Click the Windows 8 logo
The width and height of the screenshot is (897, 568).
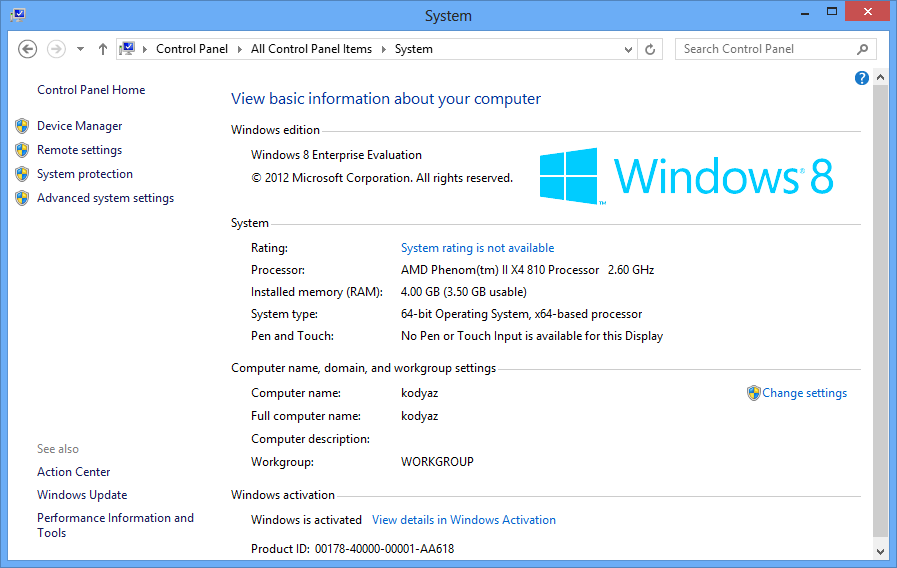click(686, 176)
